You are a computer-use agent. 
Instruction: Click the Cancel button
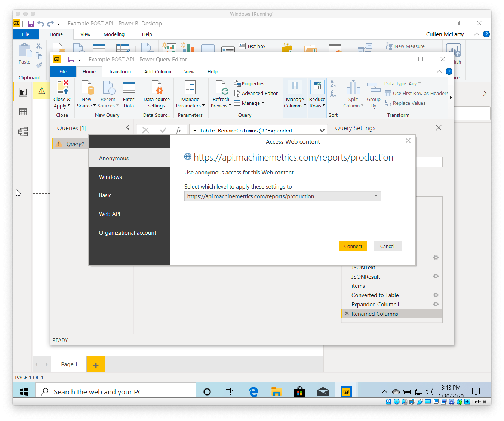point(387,246)
